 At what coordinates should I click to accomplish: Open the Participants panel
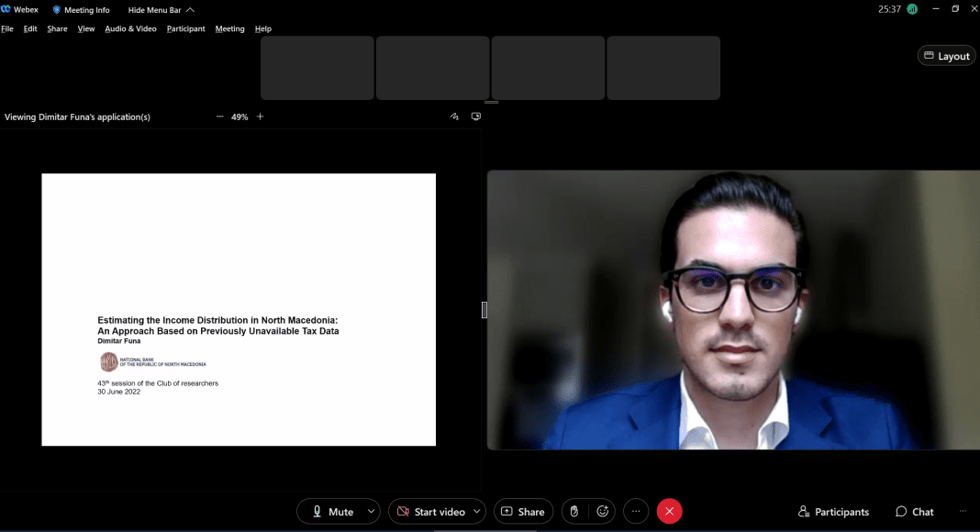pos(833,512)
